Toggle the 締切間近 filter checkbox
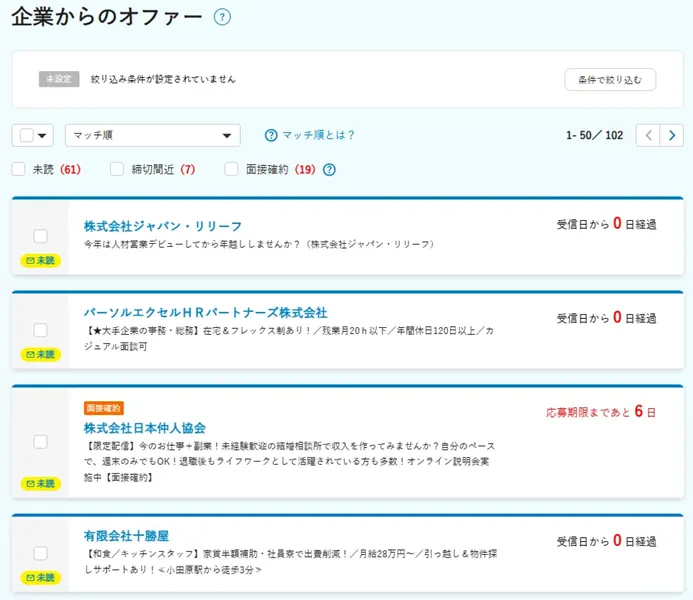693x600 pixels. click(117, 169)
